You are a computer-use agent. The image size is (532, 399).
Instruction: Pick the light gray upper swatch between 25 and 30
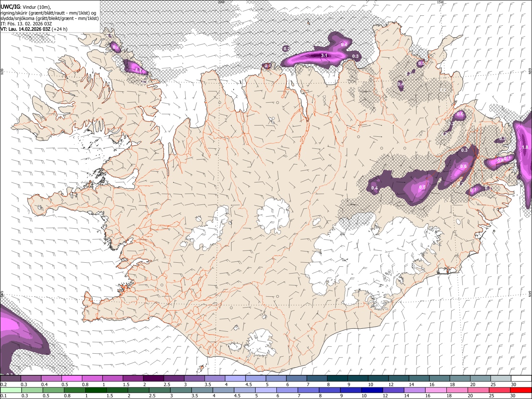500,379
